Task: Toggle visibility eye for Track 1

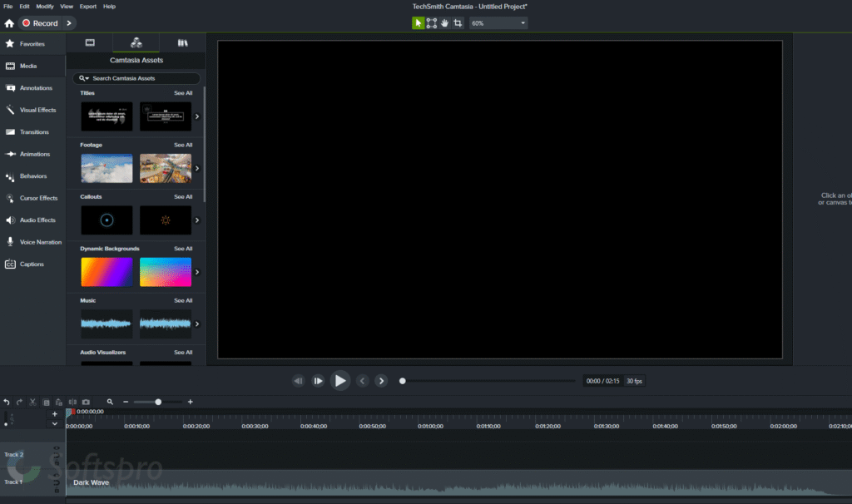Action: click(x=57, y=475)
